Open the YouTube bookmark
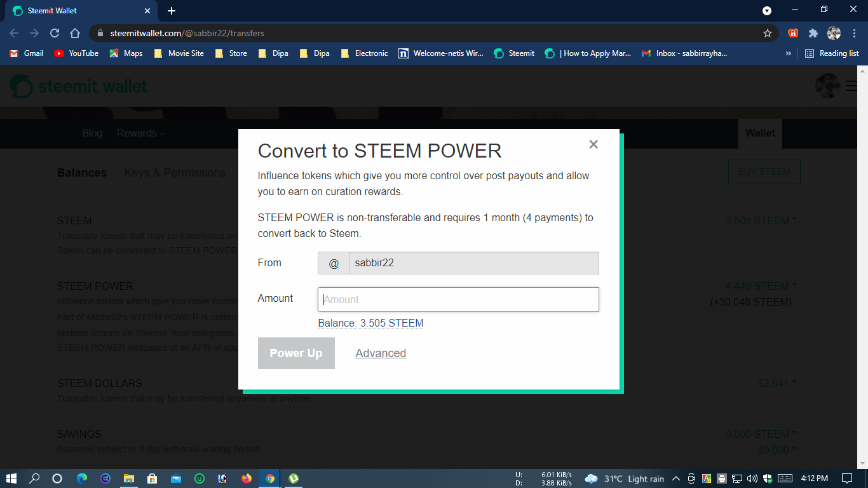Viewport: 868px width, 488px height. pos(76,53)
